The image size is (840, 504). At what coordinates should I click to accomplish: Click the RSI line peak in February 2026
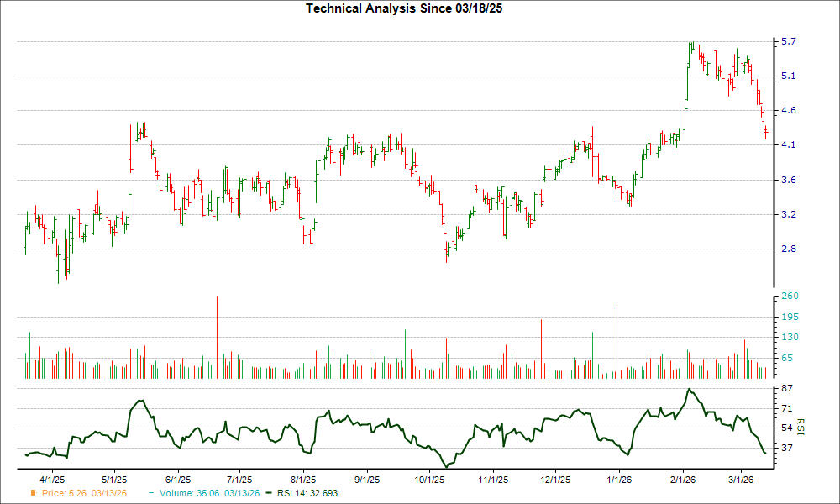pos(689,389)
